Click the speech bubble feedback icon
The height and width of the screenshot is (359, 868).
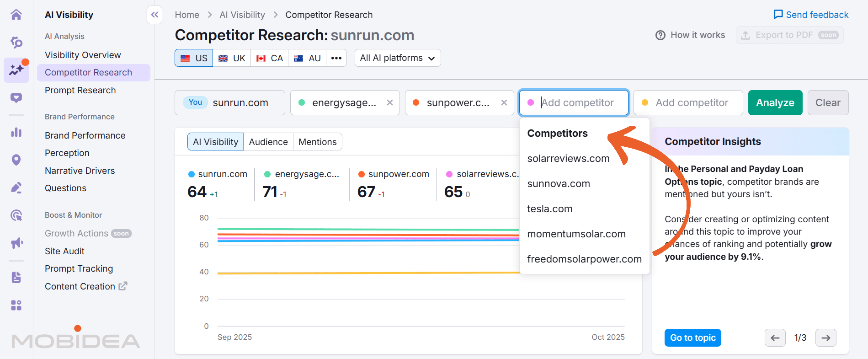[x=778, y=15]
